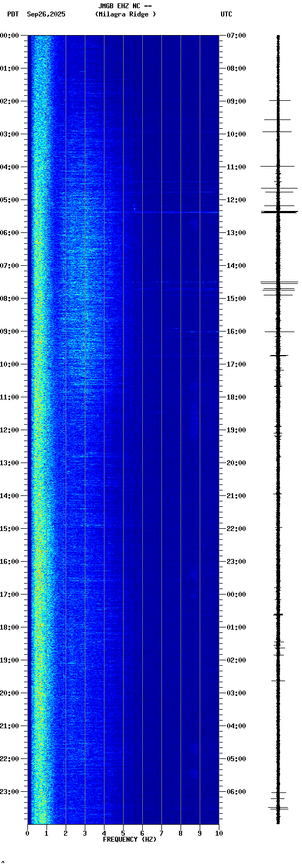Click the 14:00 PDT axis time label
Image resolution: width=302 pixels, height=868 pixels.
click(x=9, y=496)
